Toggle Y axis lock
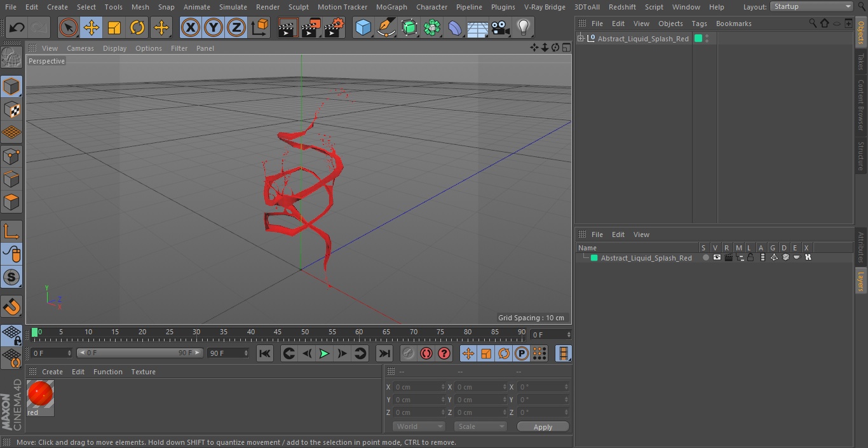Image resolution: width=868 pixels, height=448 pixels. point(214,27)
